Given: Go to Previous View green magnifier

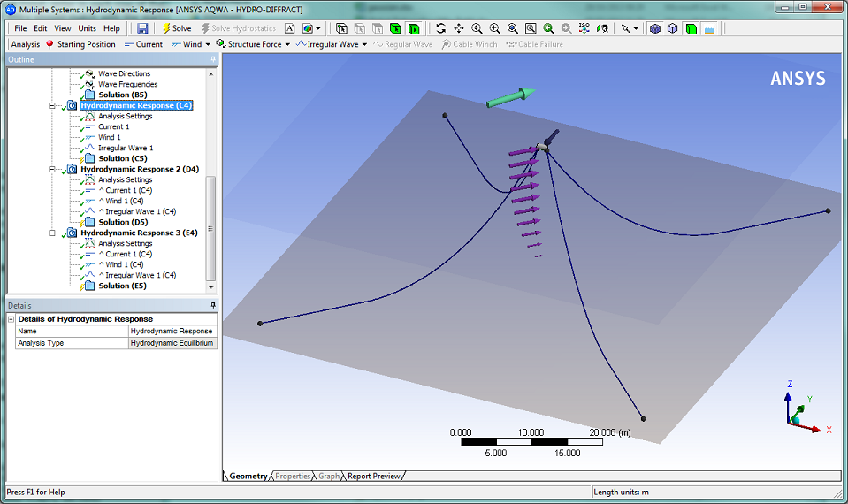Looking at the screenshot, I should click(548, 28).
